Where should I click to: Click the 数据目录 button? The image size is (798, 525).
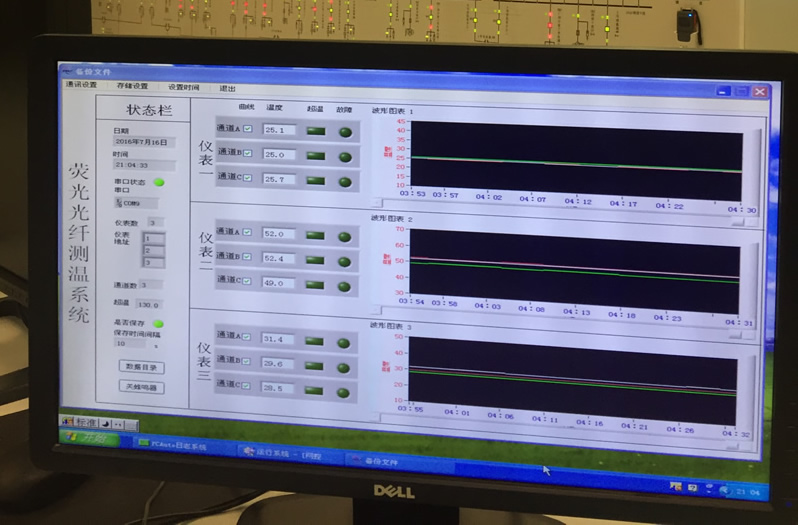(x=141, y=368)
